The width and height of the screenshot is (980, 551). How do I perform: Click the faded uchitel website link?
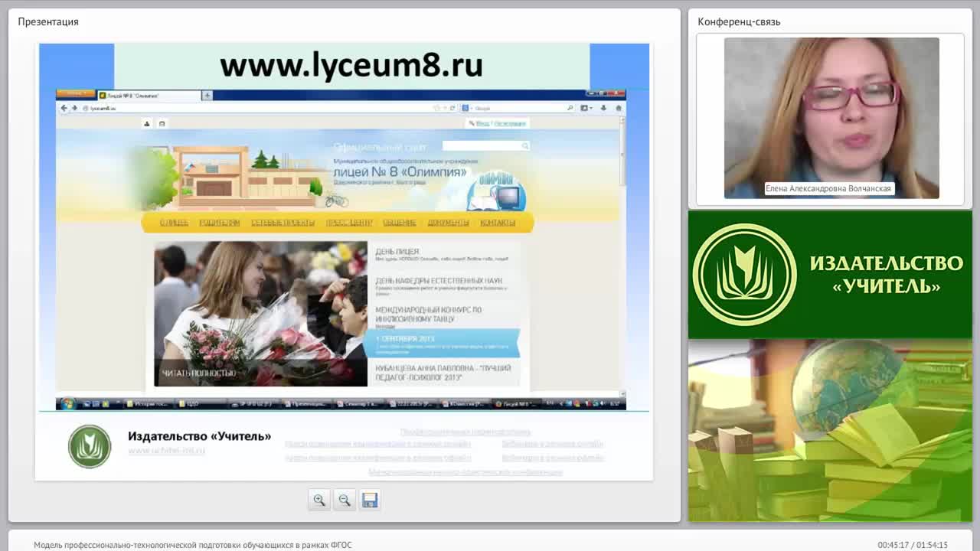click(167, 451)
